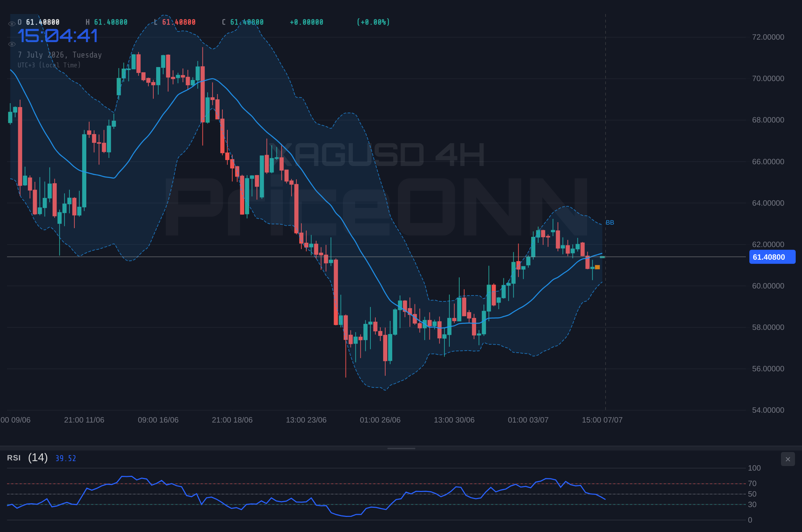Click the 56.00000 price axis label

[x=768, y=369]
